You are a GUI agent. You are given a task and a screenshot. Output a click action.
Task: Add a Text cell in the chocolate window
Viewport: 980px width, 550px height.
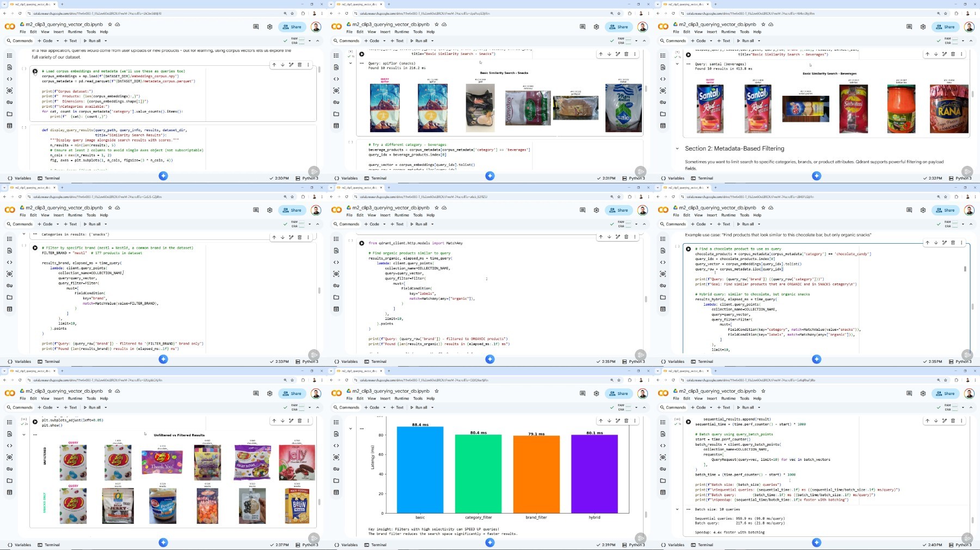pyautogui.click(x=724, y=224)
